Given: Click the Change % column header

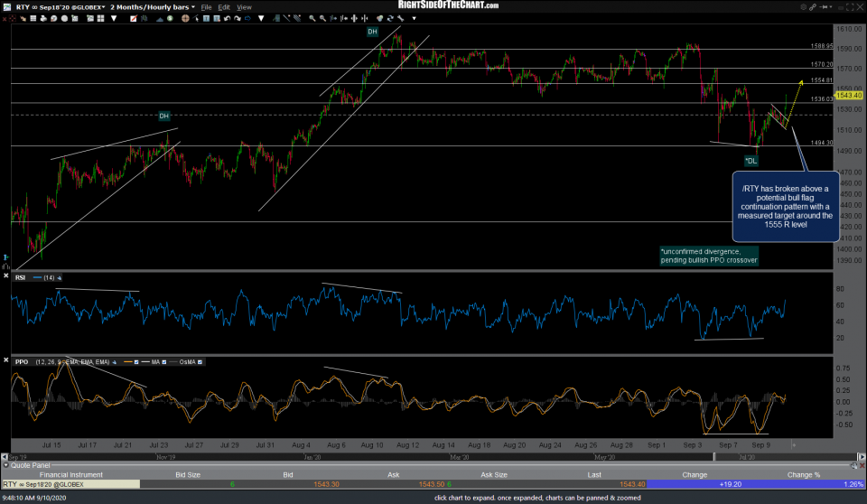Looking at the screenshot, I should click(x=804, y=475).
